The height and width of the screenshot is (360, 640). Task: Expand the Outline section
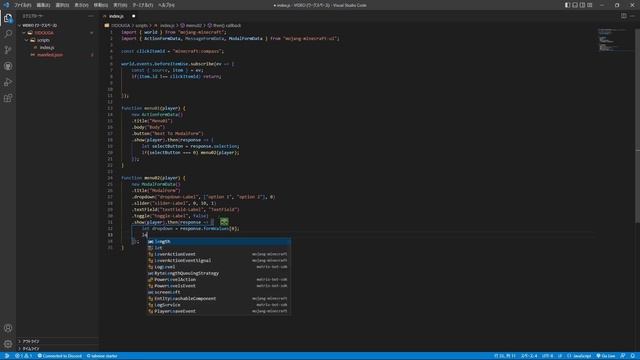(x=57, y=341)
